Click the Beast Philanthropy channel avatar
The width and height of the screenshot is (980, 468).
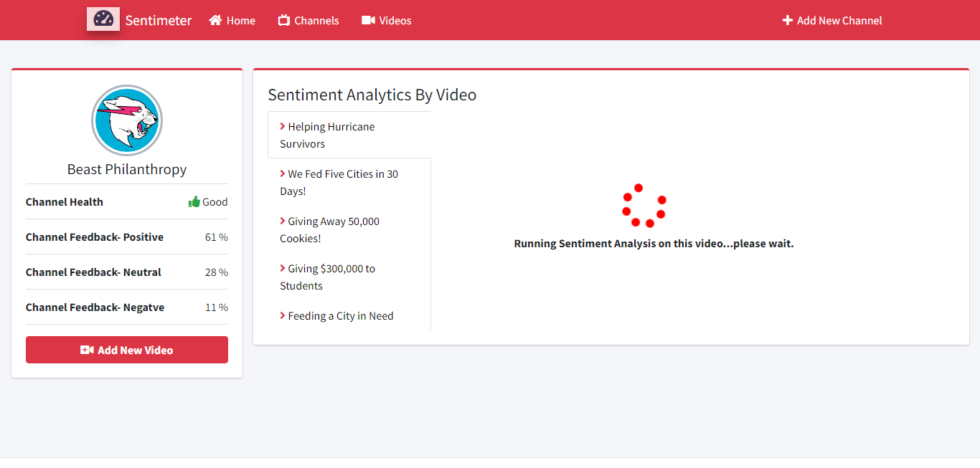tap(127, 120)
